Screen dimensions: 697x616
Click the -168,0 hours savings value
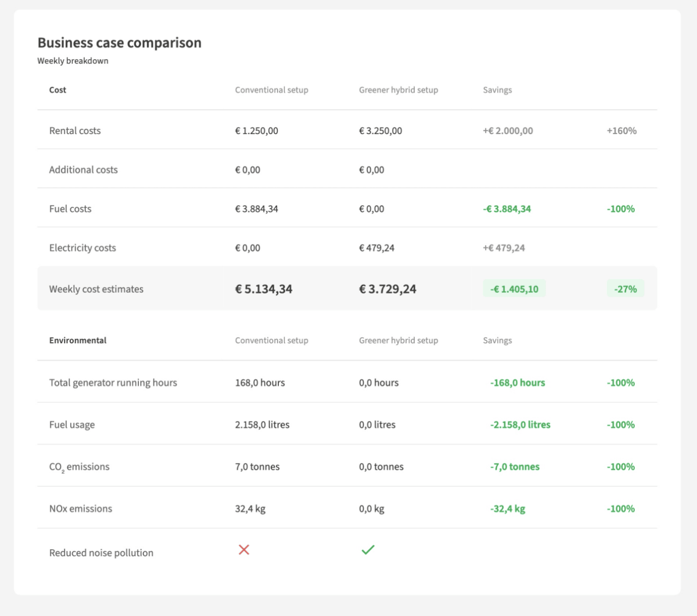(518, 383)
